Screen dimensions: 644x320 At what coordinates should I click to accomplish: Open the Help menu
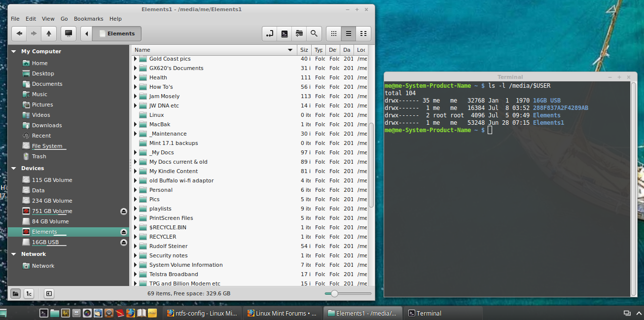(115, 19)
